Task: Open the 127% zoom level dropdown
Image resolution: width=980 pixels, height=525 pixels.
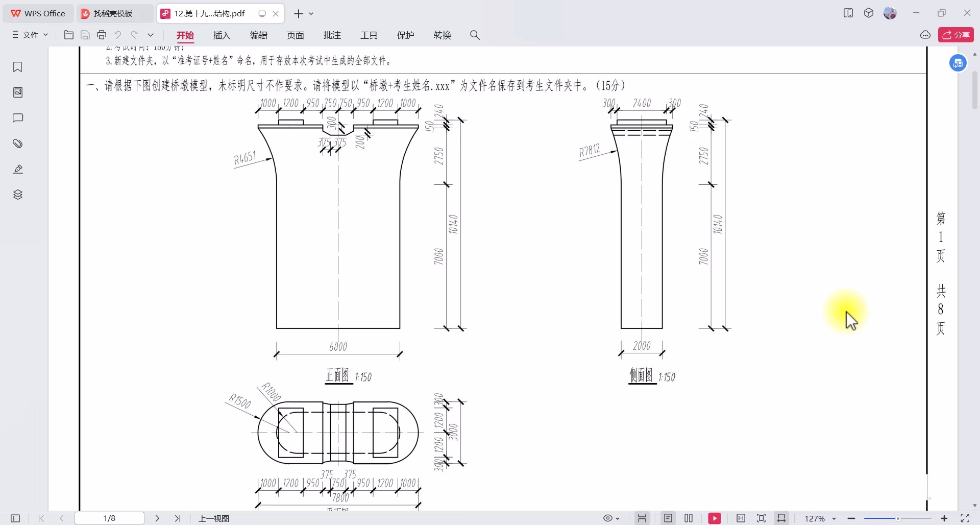Action: coord(820,518)
